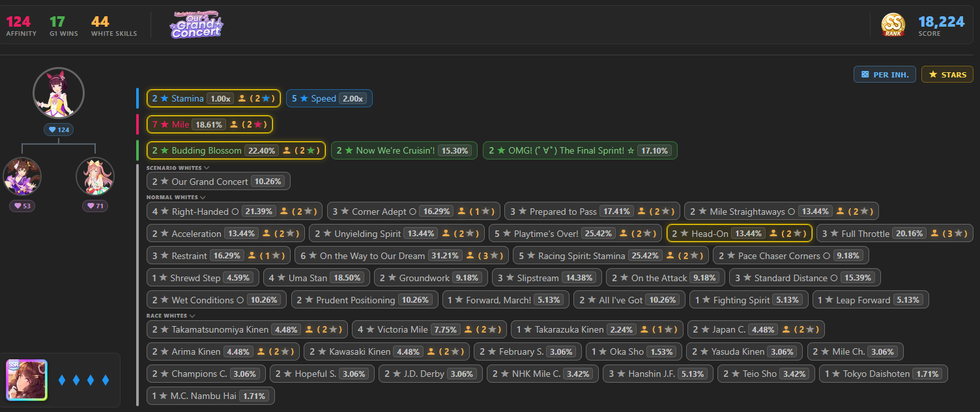980x412 pixels.
Task: Collapse the Scenario Whites section
Action: (x=178, y=168)
